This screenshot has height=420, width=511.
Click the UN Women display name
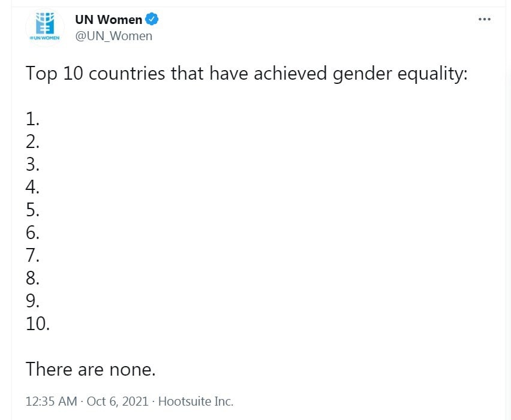[109, 20]
